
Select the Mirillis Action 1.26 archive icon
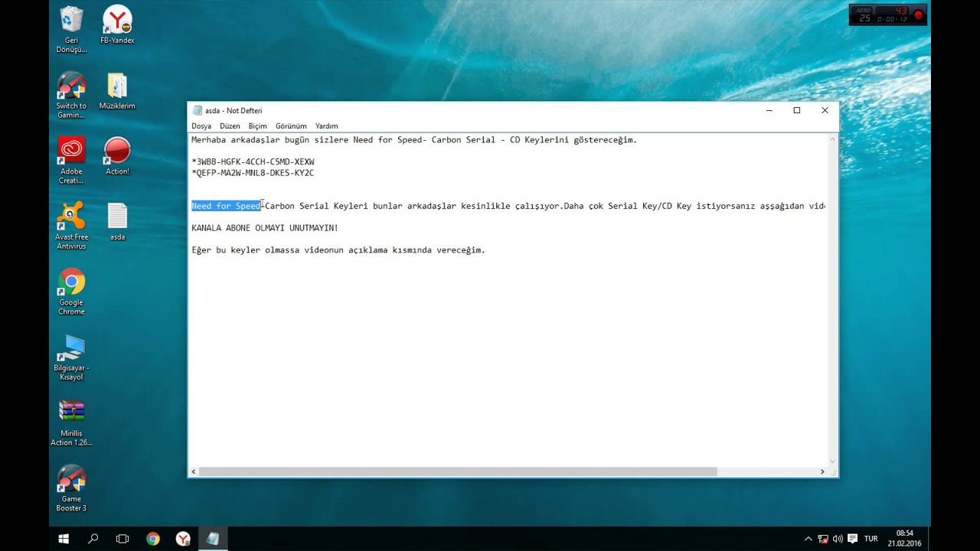pos(71,422)
